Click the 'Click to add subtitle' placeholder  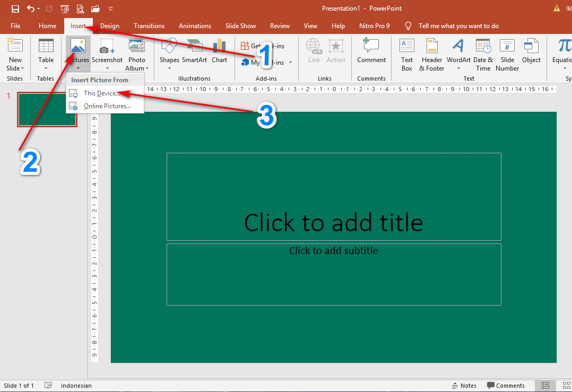point(334,275)
